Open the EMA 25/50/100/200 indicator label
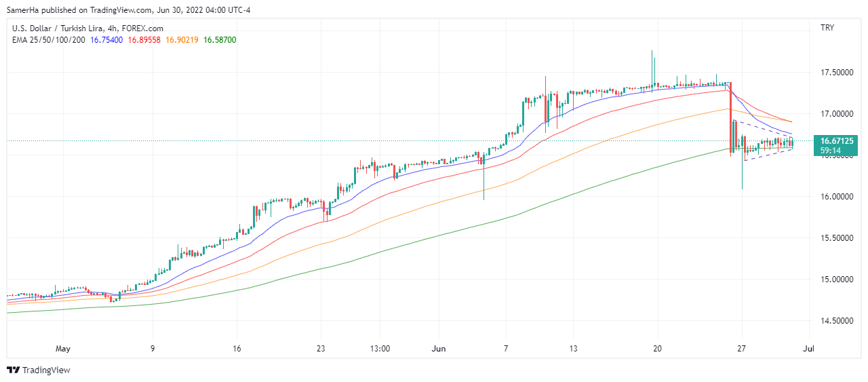868x382 pixels. pos(49,40)
